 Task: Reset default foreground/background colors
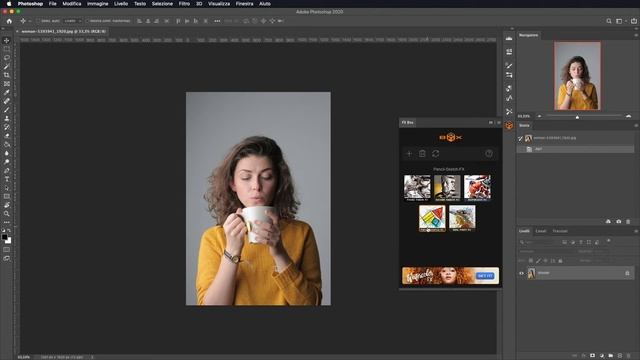pyautogui.click(x=3, y=231)
